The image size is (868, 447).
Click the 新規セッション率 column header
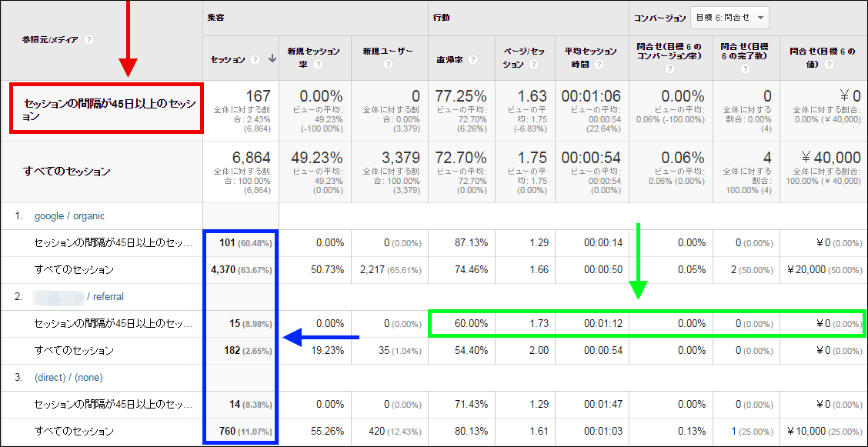[313, 52]
